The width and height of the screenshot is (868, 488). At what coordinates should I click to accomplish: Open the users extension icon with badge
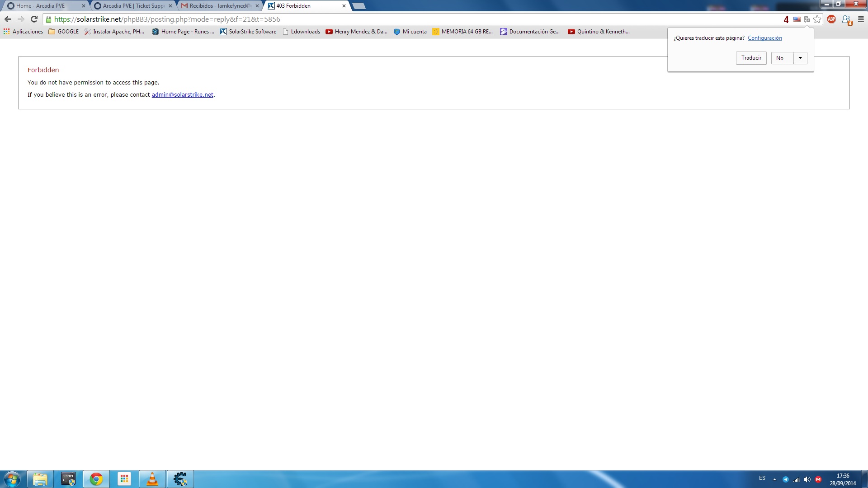(846, 19)
